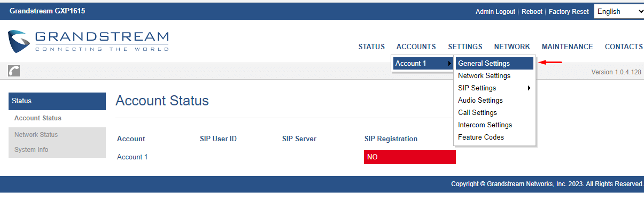The image size is (644, 207).
Task: Click the Version 1.0.4.128 text
Action: click(616, 72)
